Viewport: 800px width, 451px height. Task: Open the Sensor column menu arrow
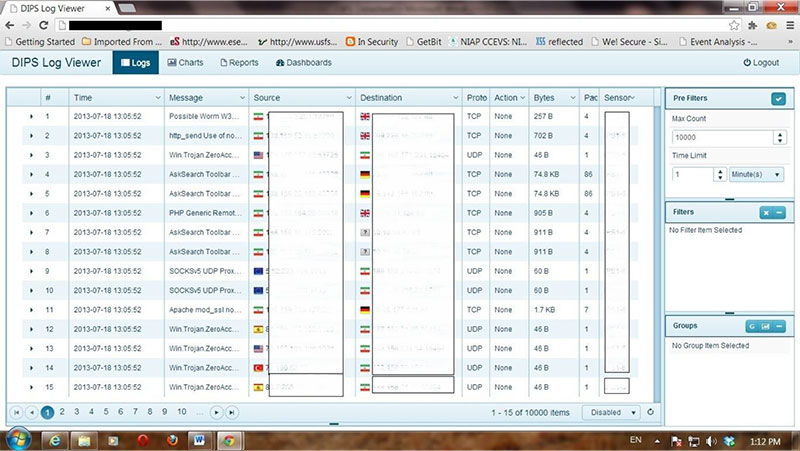(x=633, y=97)
